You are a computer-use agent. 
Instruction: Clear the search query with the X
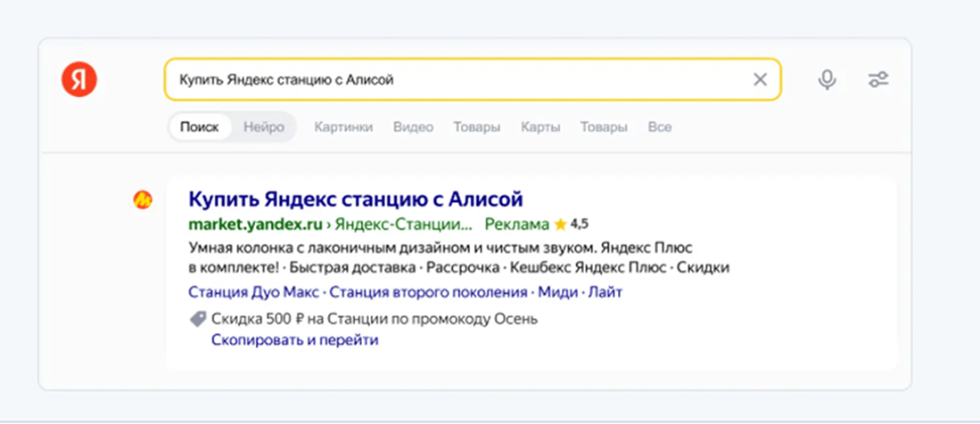(760, 80)
